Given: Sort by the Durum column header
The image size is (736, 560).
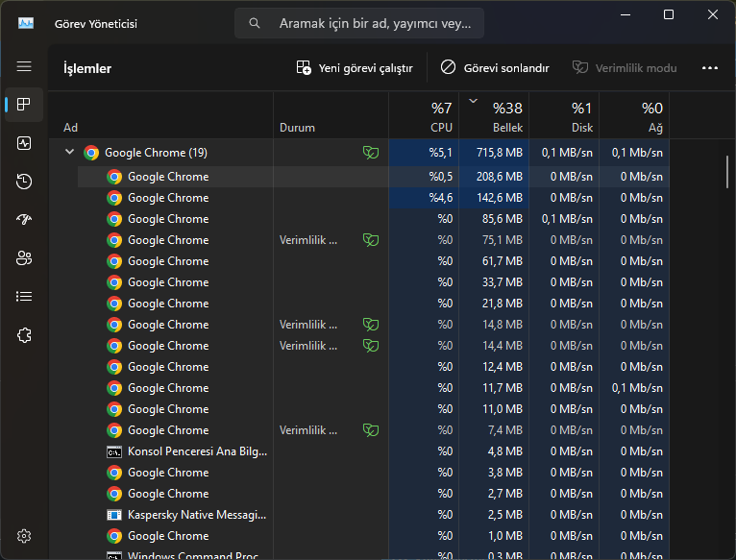Looking at the screenshot, I should click(331, 115).
